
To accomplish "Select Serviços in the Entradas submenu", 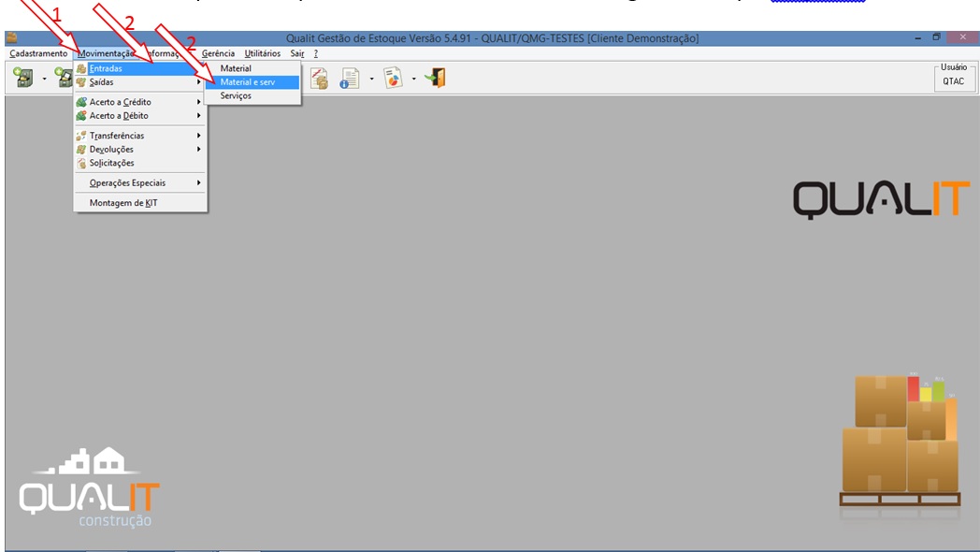I will [x=252, y=95].
